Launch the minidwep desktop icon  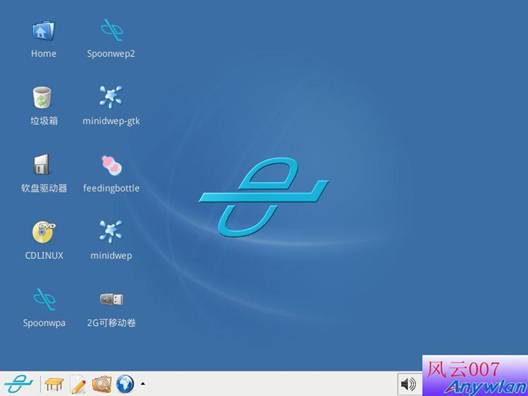111,231
